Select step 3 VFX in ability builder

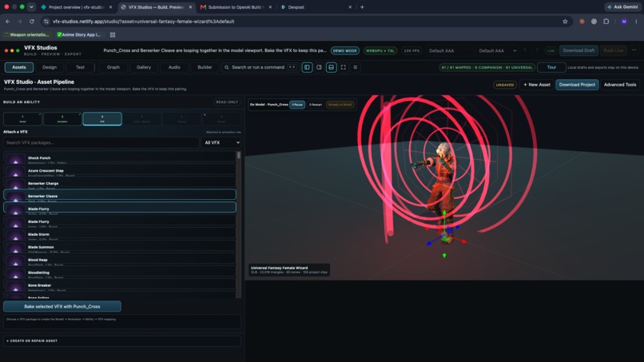click(x=102, y=119)
